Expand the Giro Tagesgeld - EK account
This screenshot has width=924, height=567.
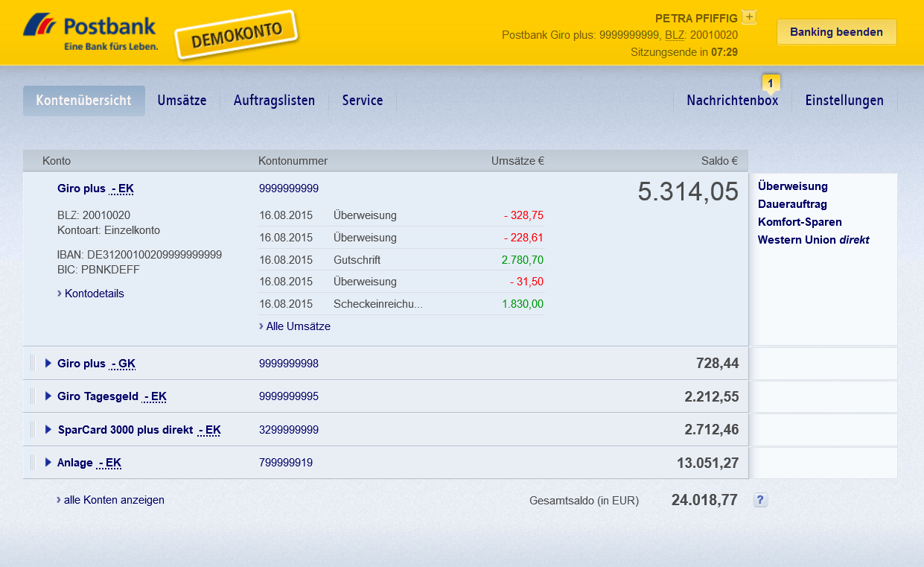[x=48, y=396]
